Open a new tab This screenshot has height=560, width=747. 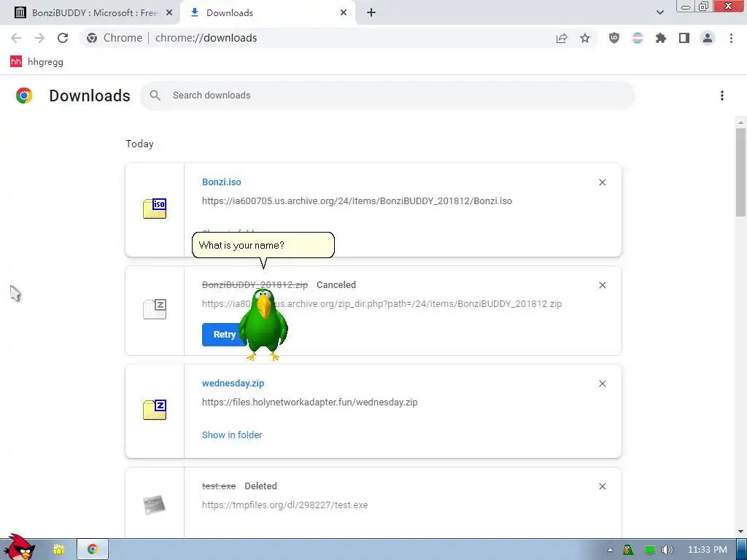pyautogui.click(x=371, y=13)
